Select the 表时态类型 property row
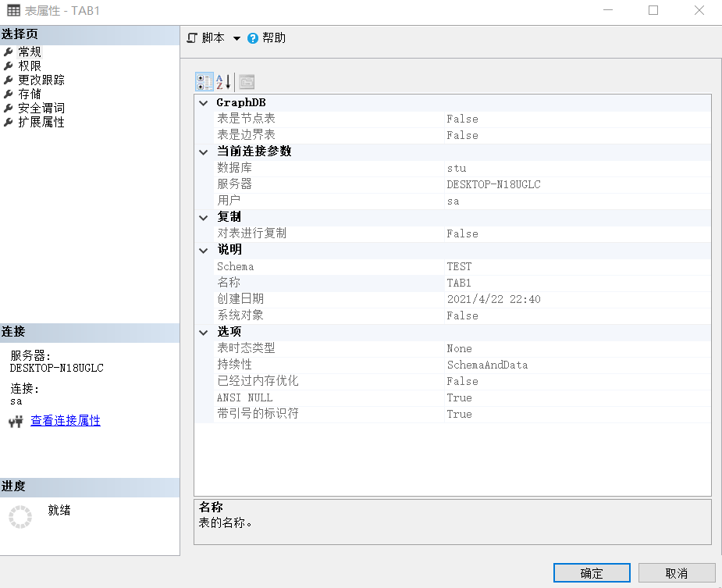Screen dimensions: 722x588 coord(462,348)
